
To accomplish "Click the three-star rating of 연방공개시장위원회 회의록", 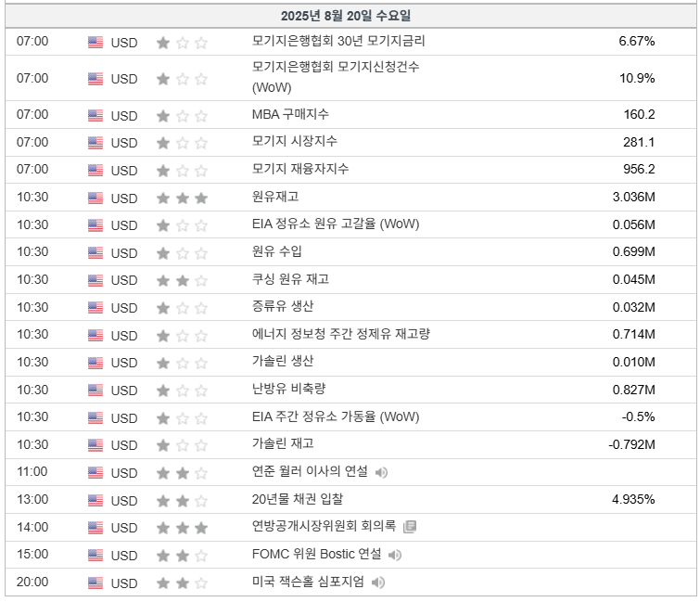I will [x=182, y=528].
